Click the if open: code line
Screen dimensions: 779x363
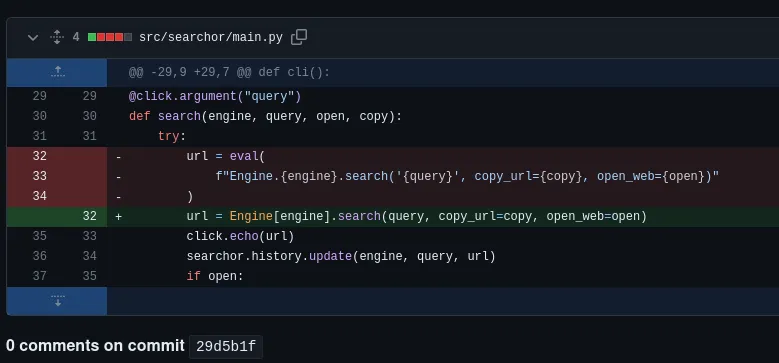tap(215, 276)
